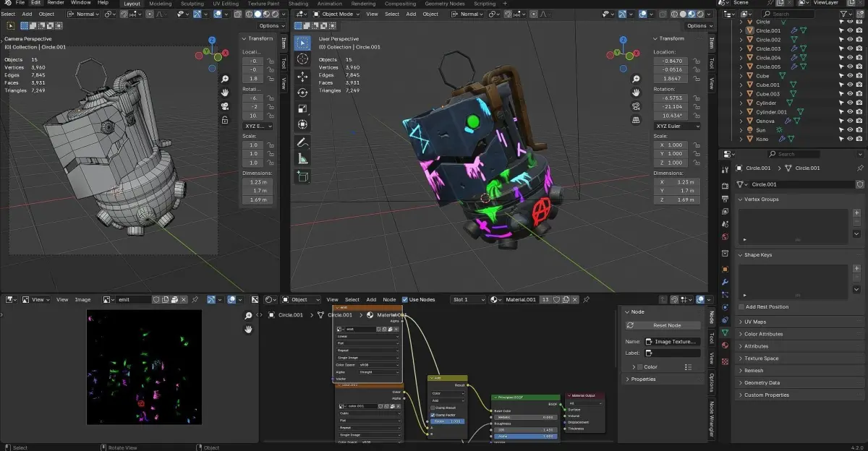
Task: Pick the Rotate tool in viewport toolbar
Action: 302,93
